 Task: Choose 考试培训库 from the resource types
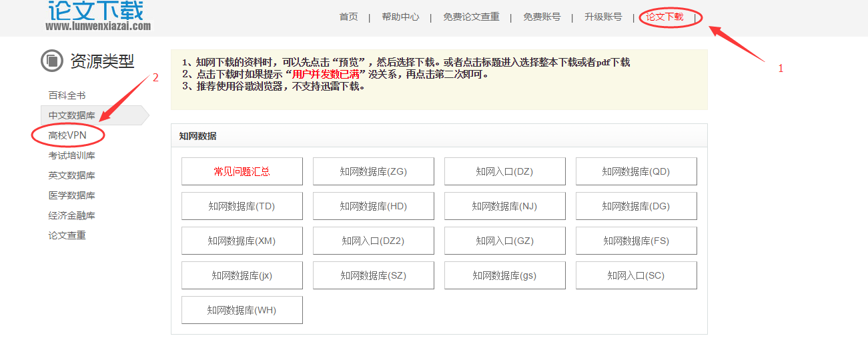71,155
